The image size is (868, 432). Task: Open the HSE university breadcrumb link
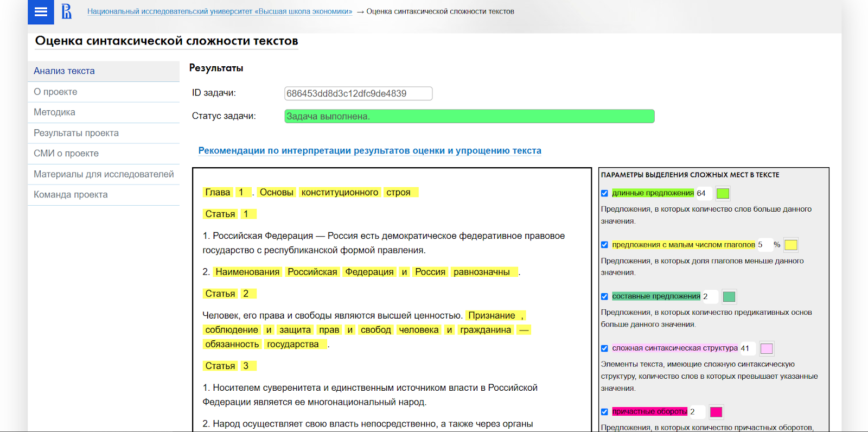(219, 11)
